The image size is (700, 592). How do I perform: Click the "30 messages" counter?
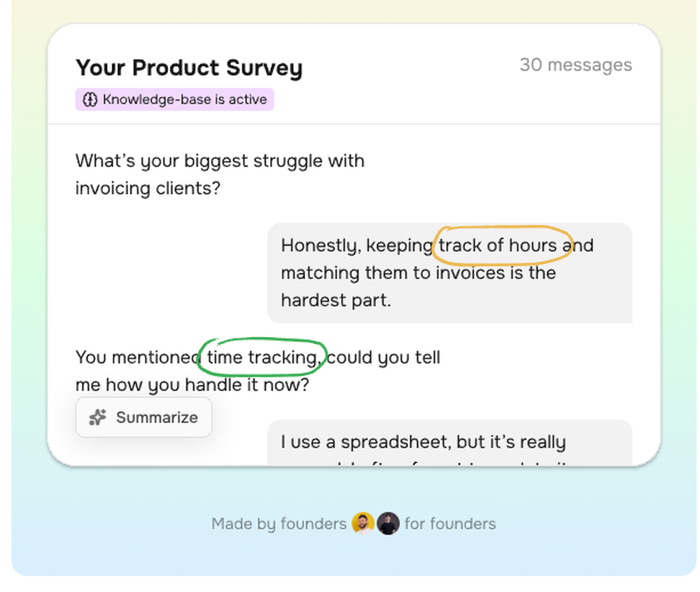pyautogui.click(x=575, y=65)
